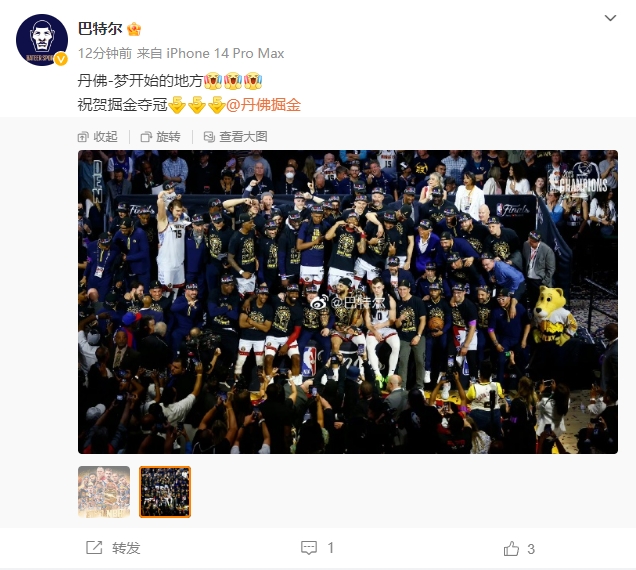This screenshot has width=636, height=570.
Task: Click the 查看大图 view icon
Action: [x=209, y=137]
